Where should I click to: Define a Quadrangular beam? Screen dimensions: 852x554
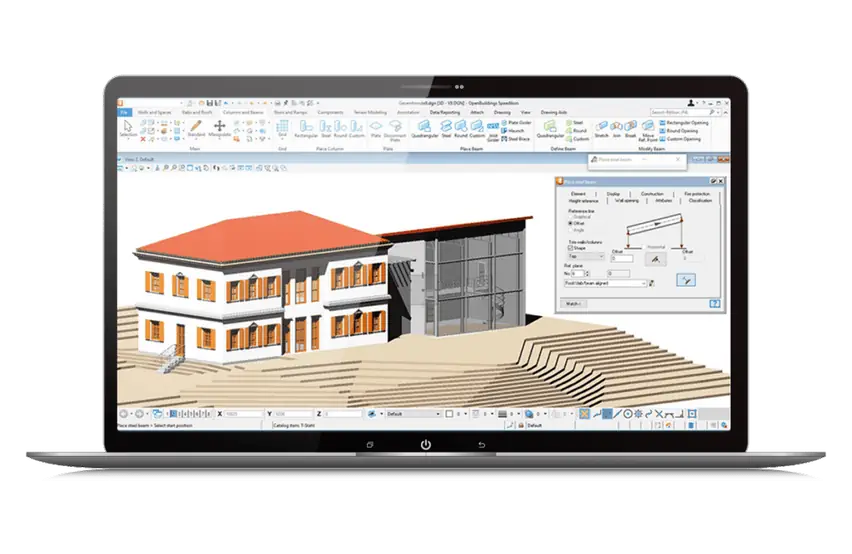(x=550, y=129)
